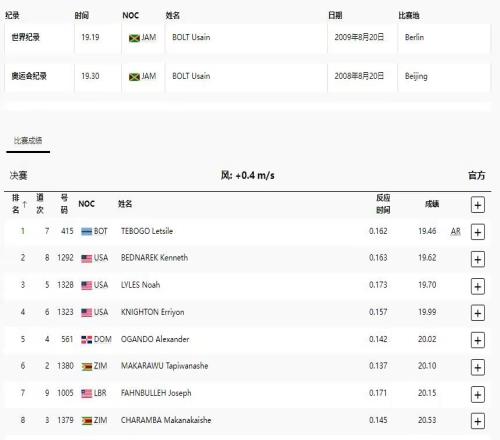Screen dimensions: 500x440
Task: Expand details for CHARAMBA Makanakaishe
Action: 478,421
